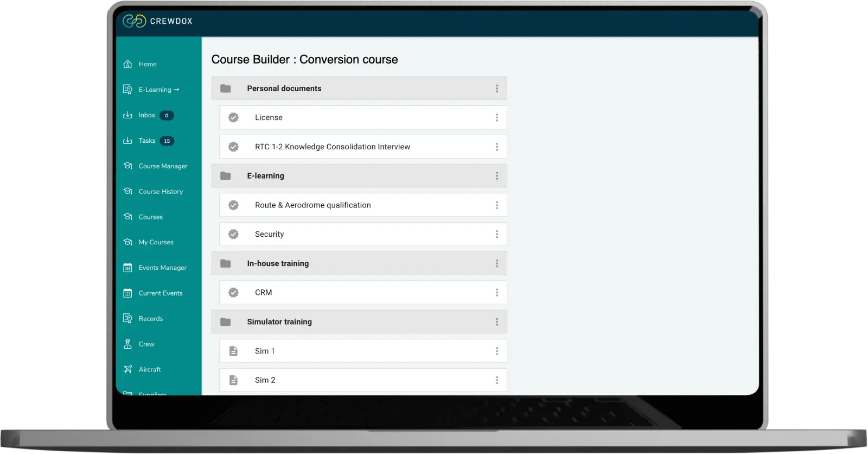The width and height of the screenshot is (868, 454).
Task: Open Inbox from sidebar
Action: click(147, 115)
